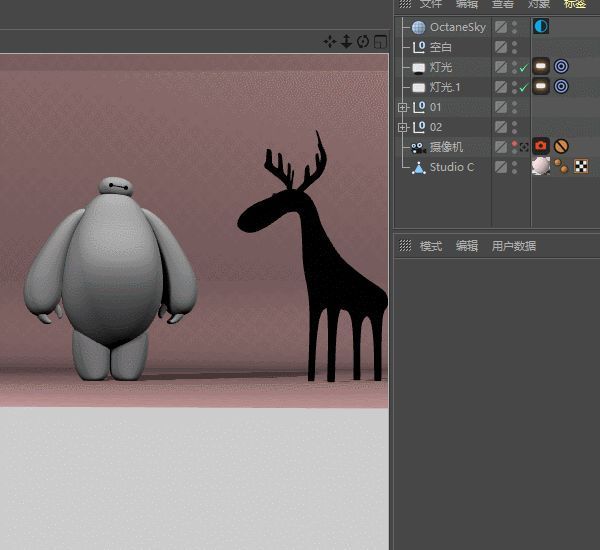Select the 空白 row name
Image resolution: width=600 pixels, height=550 pixels.
[441, 47]
